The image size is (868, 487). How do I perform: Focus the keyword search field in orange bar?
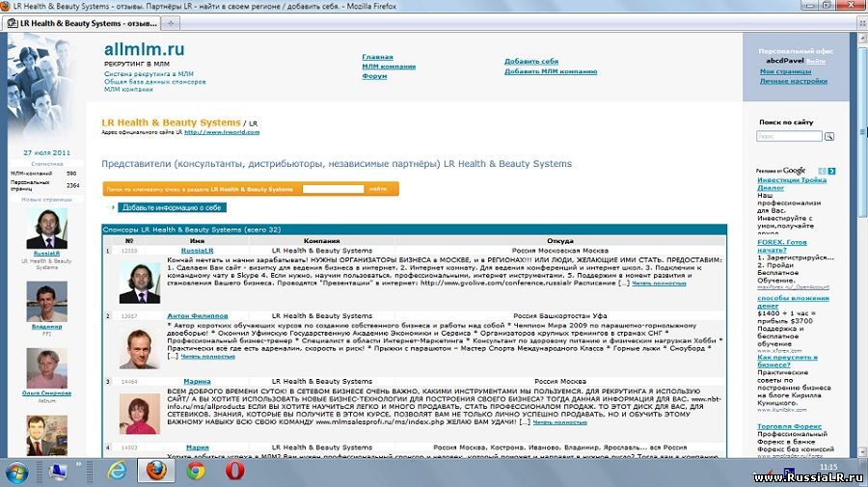[334, 189]
